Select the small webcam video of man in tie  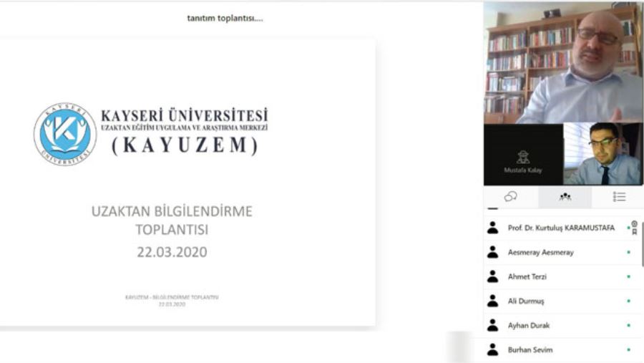602,155
